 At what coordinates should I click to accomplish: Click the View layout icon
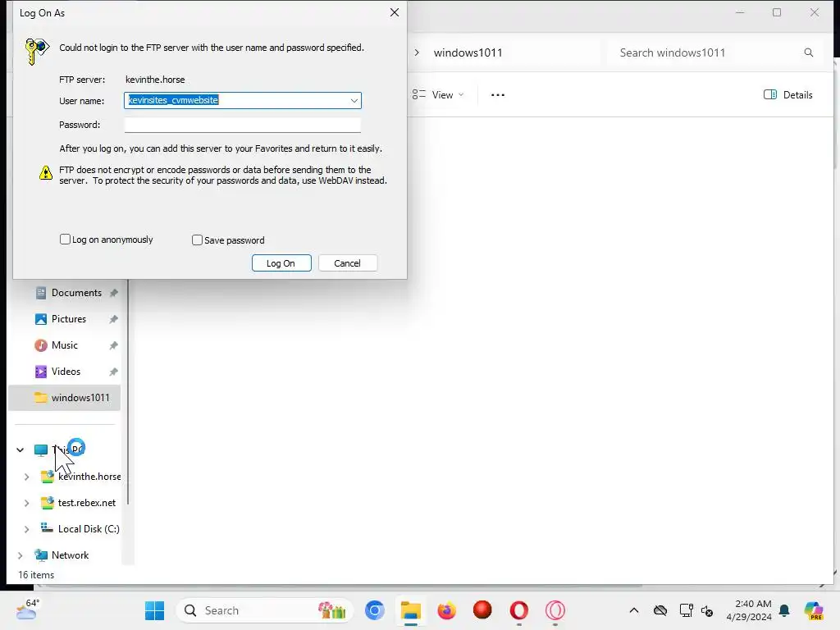[419, 95]
